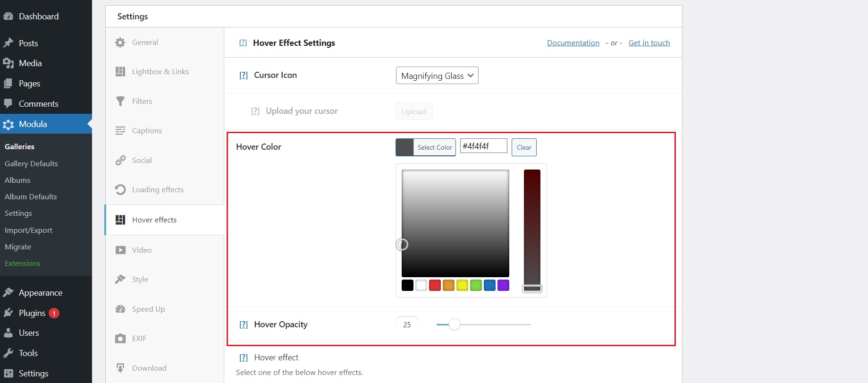Click the Captions lines icon
This screenshot has width=868, height=383.
120,130
